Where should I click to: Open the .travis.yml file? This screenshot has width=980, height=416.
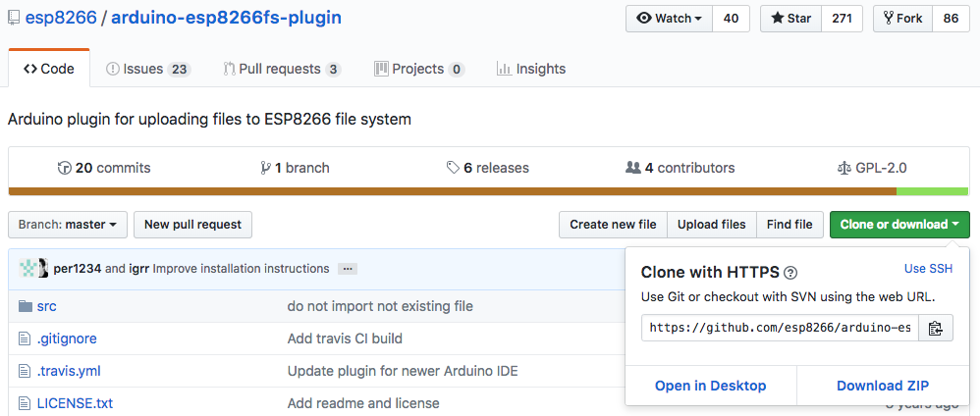[x=69, y=371]
